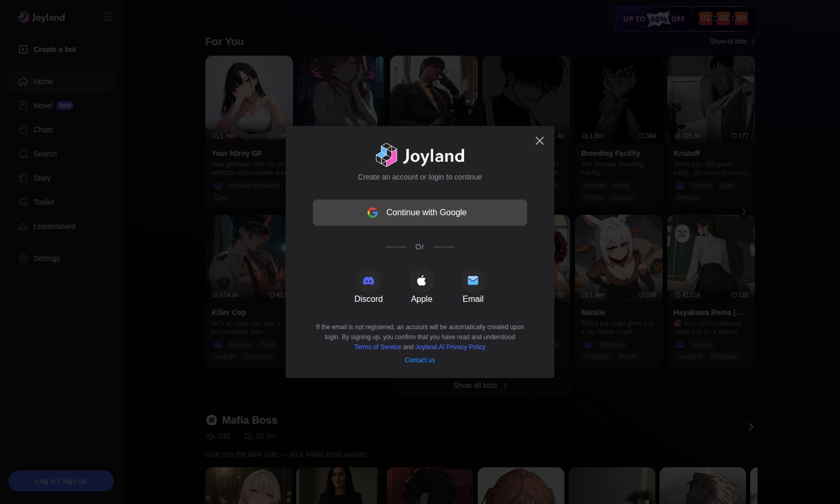The width and height of the screenshot is (840, 504).
Task: Click the Breeding Facility title
Action: (x=611, y=153)
